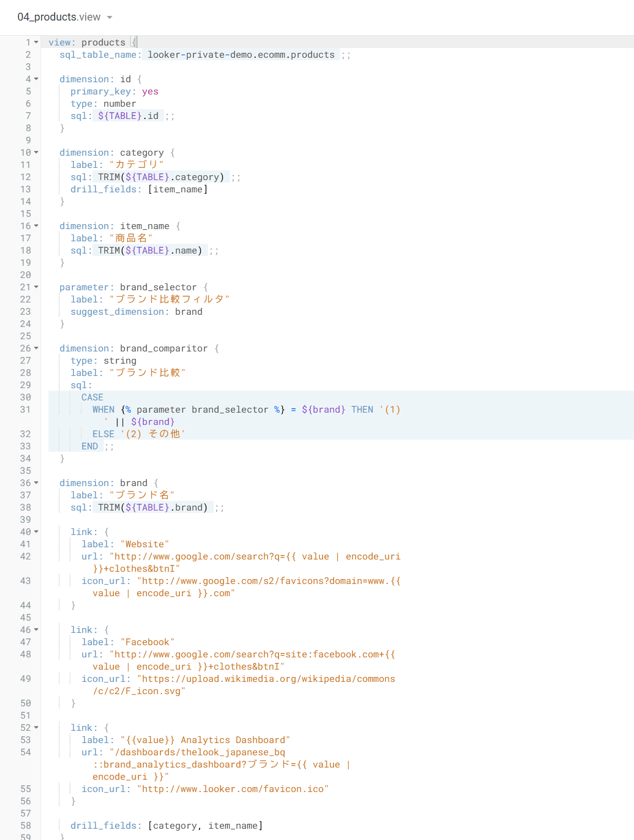
Task: Click the sql_table_name value looker-private-demo.ecomm.products
Action: (x=241, y=55)
